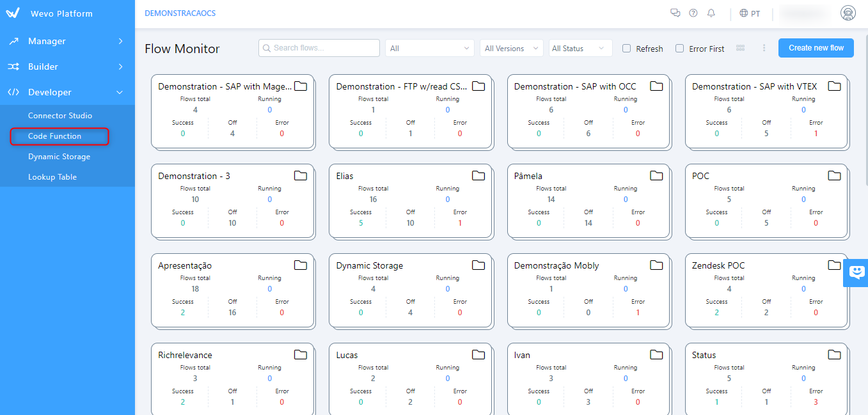Click the Create new flow button
868x415 pixels.
coord(816,48)
